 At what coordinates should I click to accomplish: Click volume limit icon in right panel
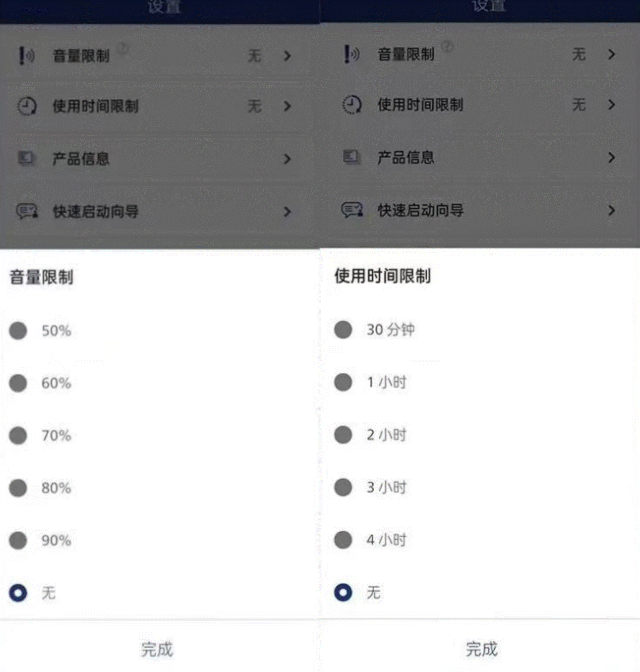coord(352,54)
